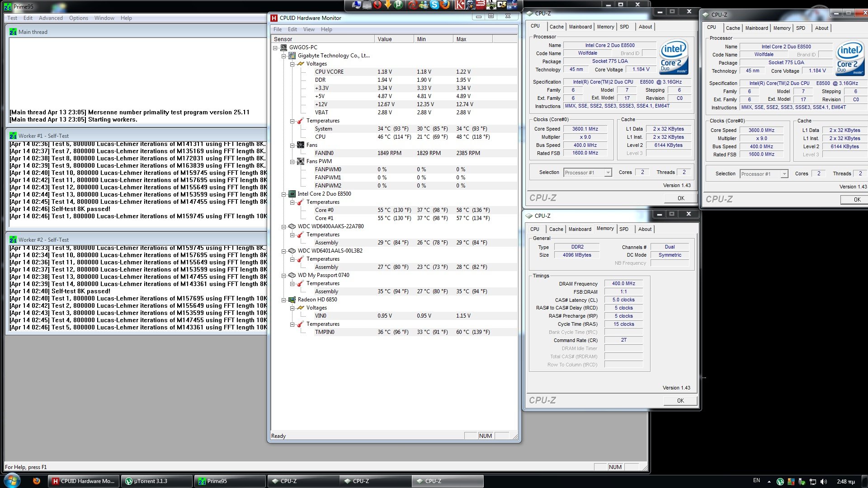868x488 pixels.
Task: Open the Advanced menu in Prime95
Action: coord(51,18)
